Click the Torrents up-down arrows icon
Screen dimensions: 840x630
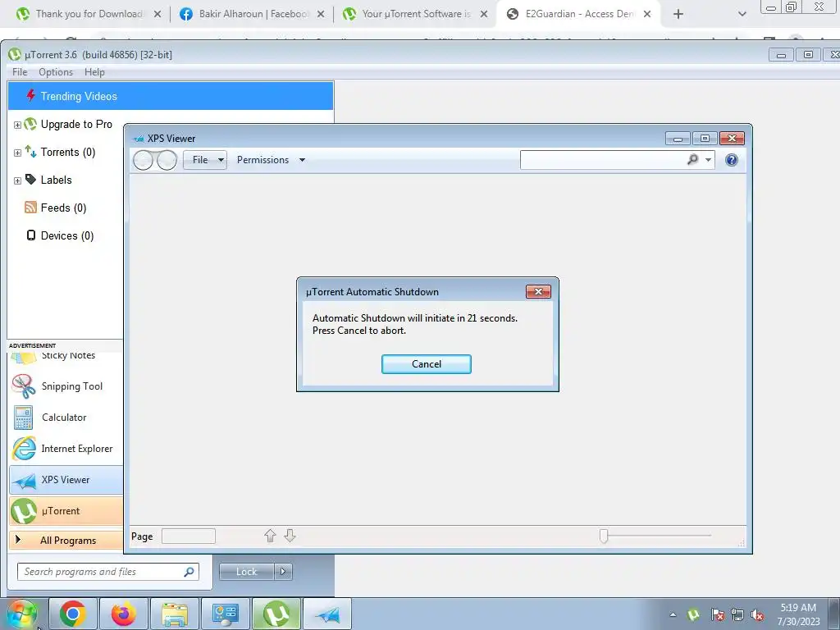(x=30, y=152)
